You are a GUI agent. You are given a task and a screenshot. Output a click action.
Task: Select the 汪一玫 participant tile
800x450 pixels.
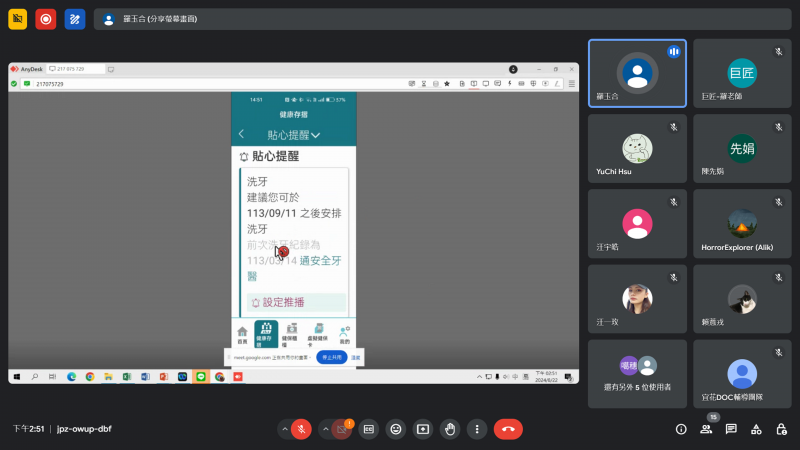[637, 299]
